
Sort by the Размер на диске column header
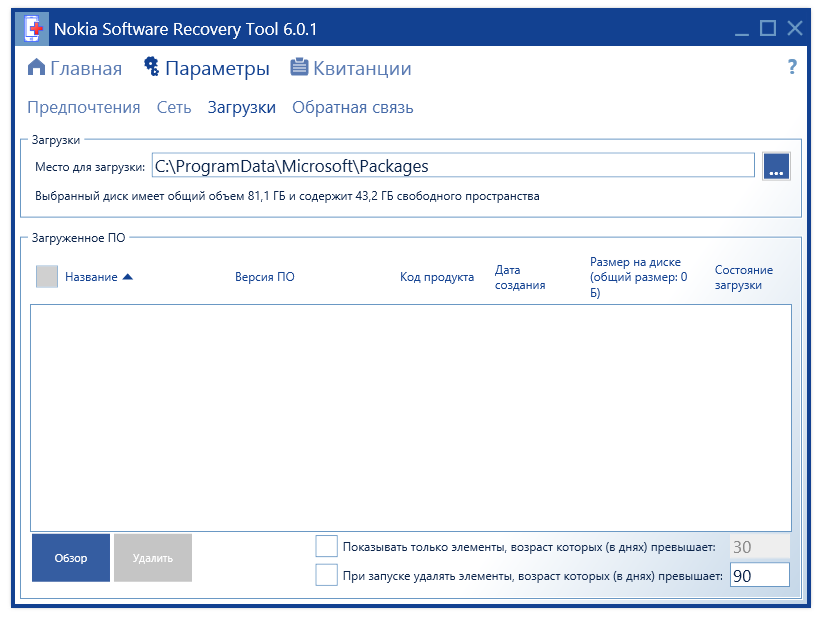[x=639, y=277]
